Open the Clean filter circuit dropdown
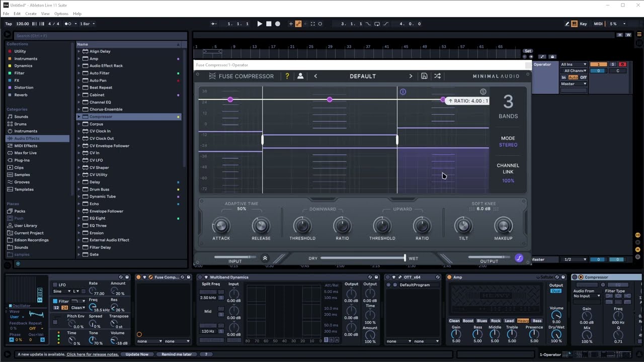The image size is (644, 362). pos(78,308)
